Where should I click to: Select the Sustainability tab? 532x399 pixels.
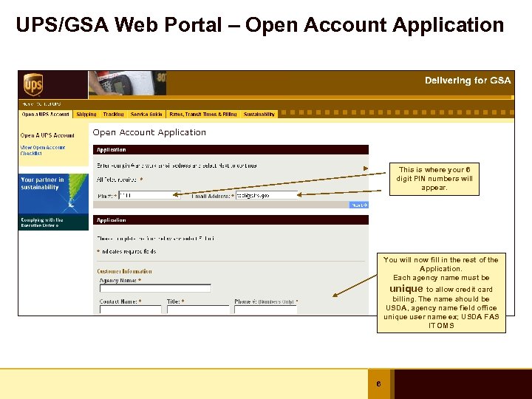[x=259, y=115]
